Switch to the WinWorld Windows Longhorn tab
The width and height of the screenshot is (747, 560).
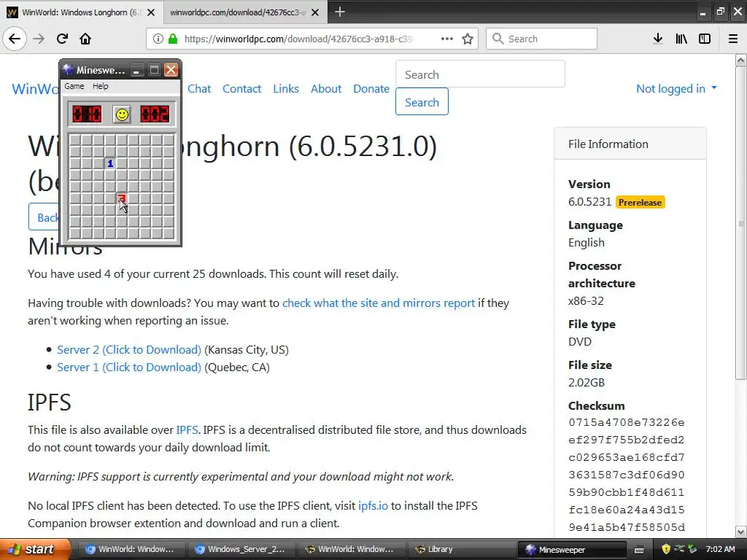pyautogui.click(x=81, y=12)
